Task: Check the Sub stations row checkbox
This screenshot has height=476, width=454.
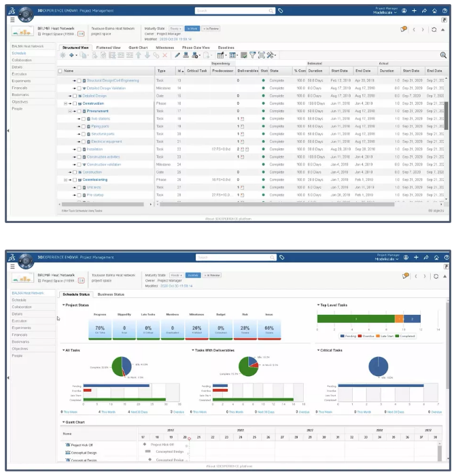Action: coord(84,119)
